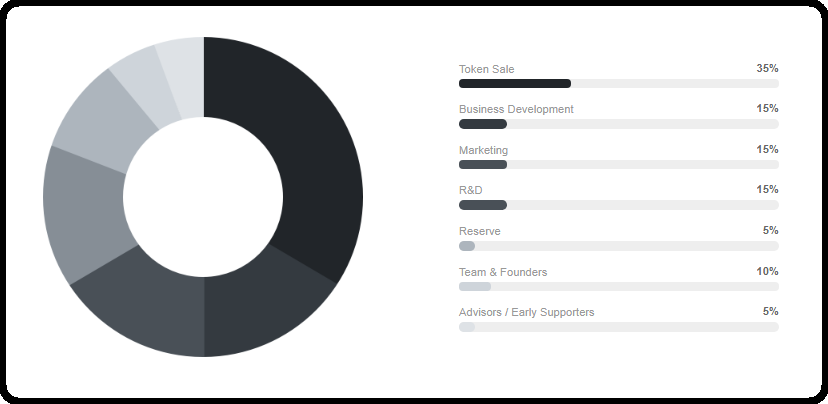Click the Marketing progress bar fill
828x404 pixels.
483,164
